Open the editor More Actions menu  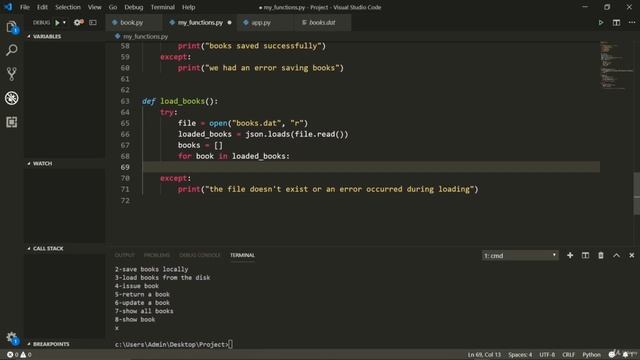(631, 22)
